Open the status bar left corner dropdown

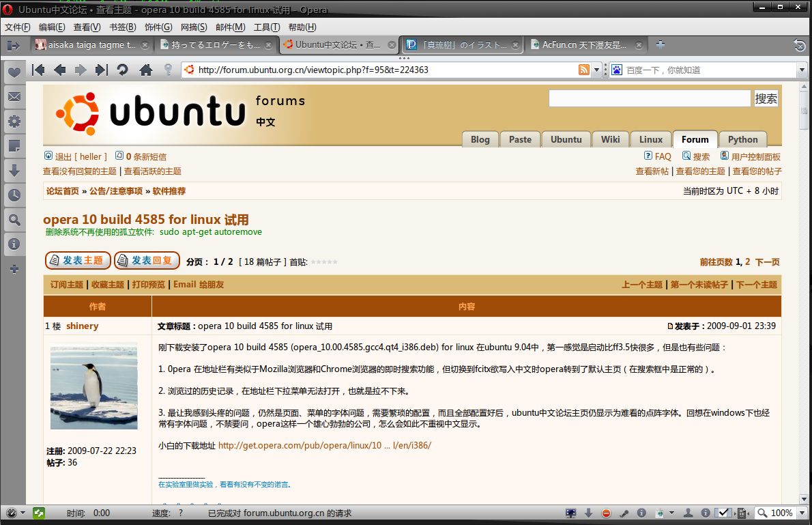[23, 513]
